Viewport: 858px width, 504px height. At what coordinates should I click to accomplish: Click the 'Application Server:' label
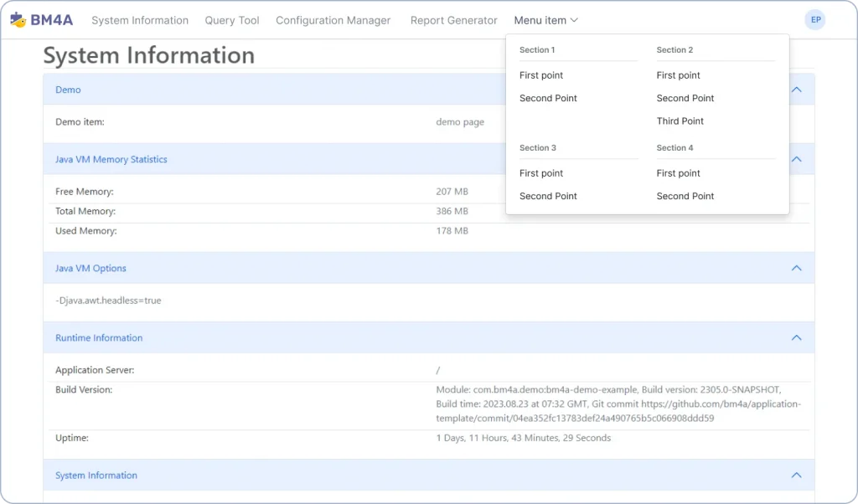95,370
